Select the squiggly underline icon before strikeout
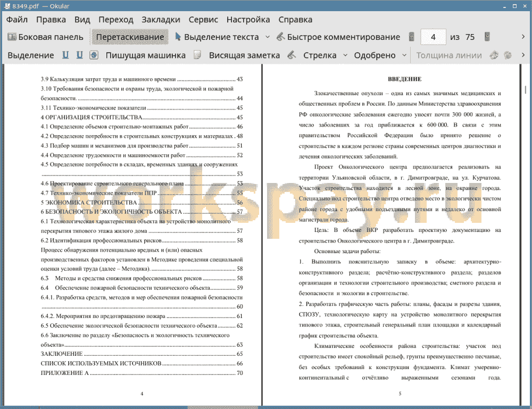The width and height of the screenshot is (532, 409). click(x=79, y=55)
